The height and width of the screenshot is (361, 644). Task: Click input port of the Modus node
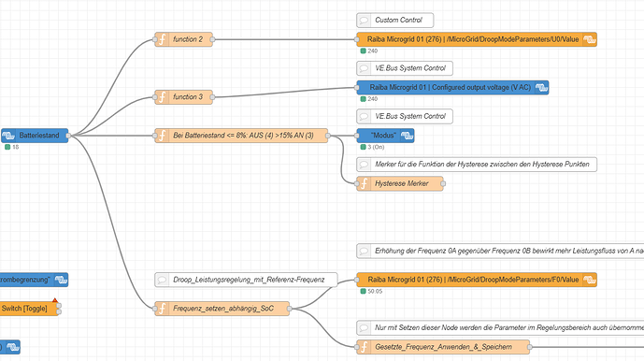(357, 136)
